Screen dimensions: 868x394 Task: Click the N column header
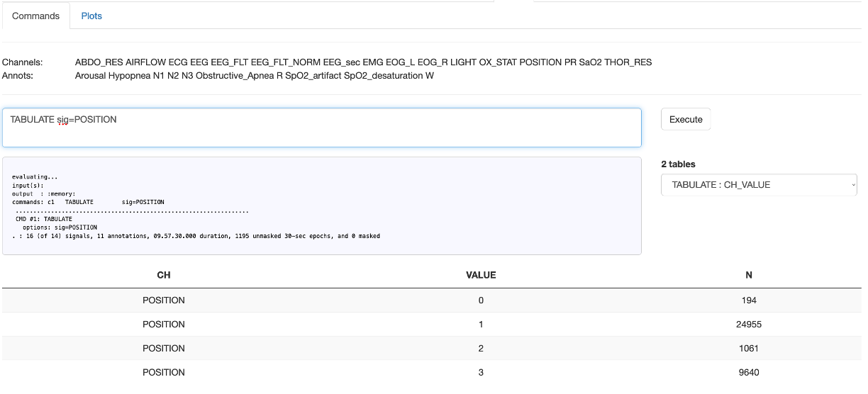tap(749, 275)
